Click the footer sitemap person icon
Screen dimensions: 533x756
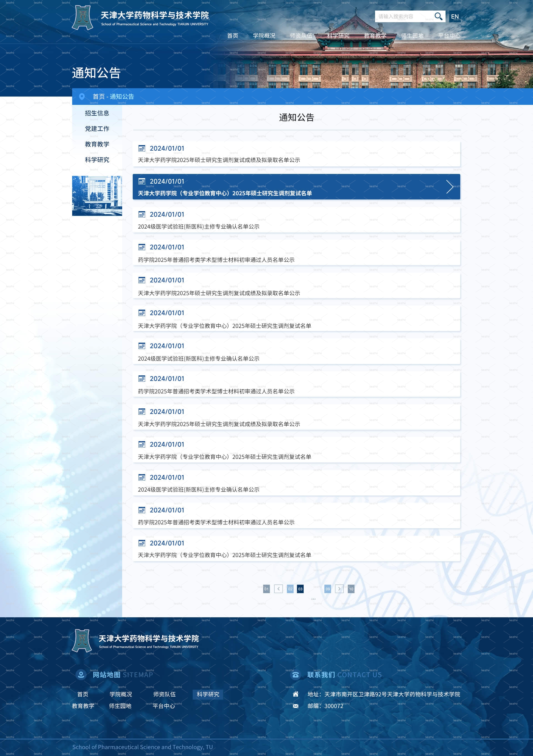tap(81, 675)
